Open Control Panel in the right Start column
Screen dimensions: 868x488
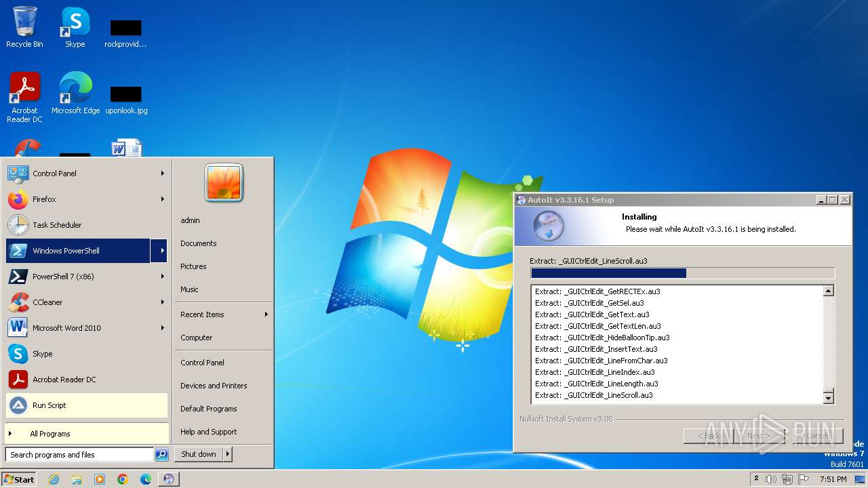[202, 363]
